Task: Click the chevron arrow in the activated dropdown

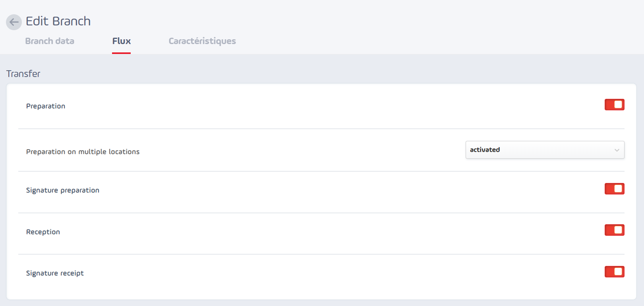Action: pyautogui.click(x=617, y=150)
